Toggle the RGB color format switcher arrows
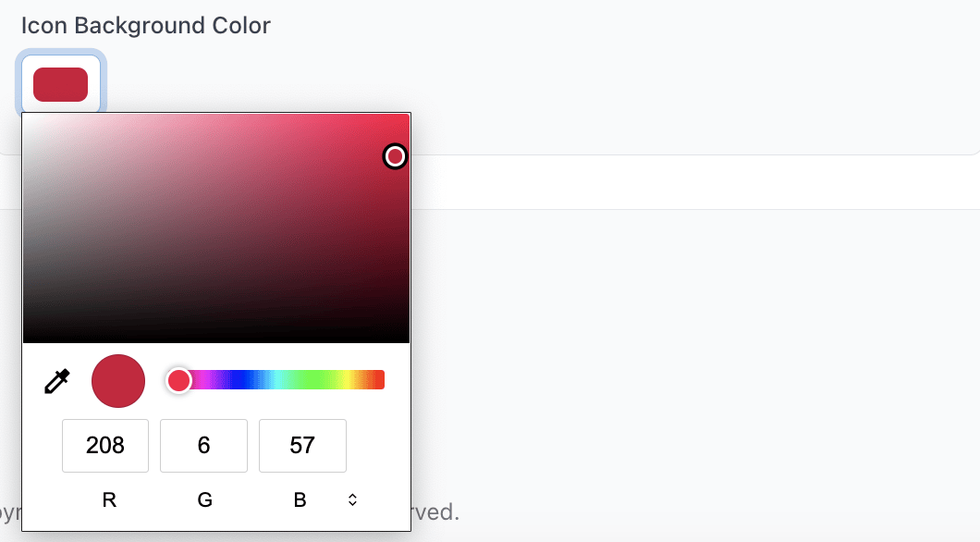The width and height of the screenshot is (980, 542). [x=352, y=499]
